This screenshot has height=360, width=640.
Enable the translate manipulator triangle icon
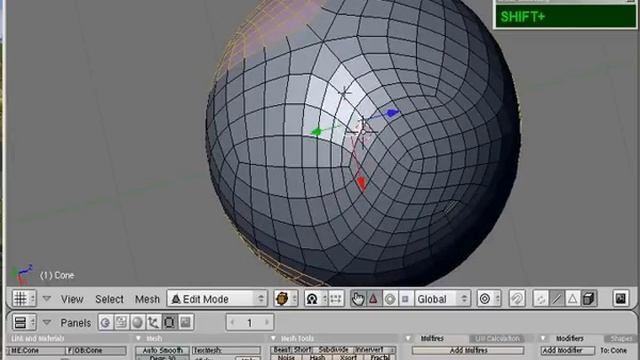coord(373,299)
